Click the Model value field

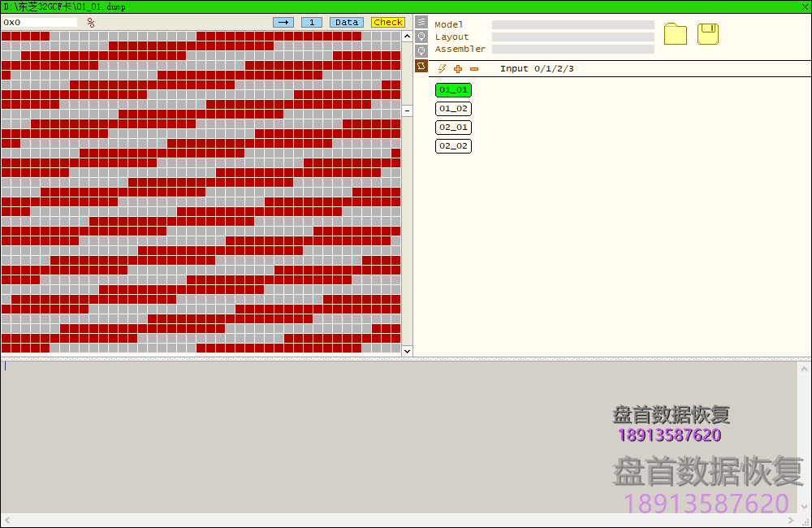tap(572, 24)
